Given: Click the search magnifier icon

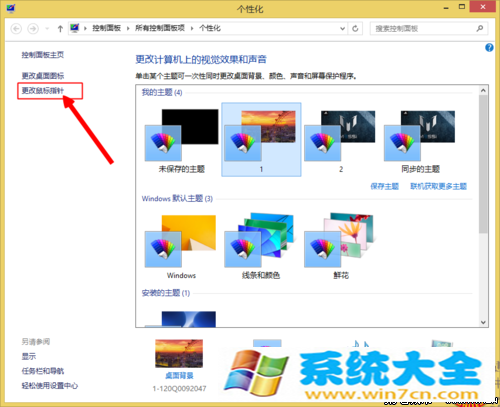Looking at the screenshot, I should coord(480,29).
